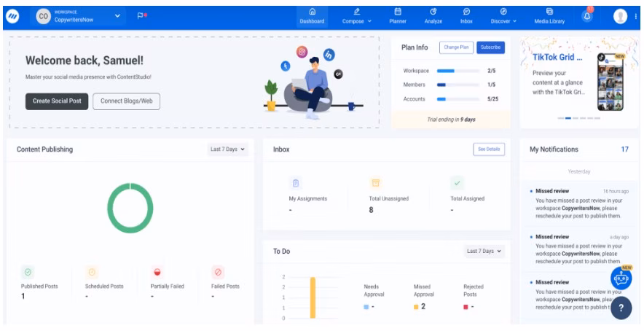644x331 pixels.
Task: Click the ContentStudio logo icon
Action: [x=12, y=15]
